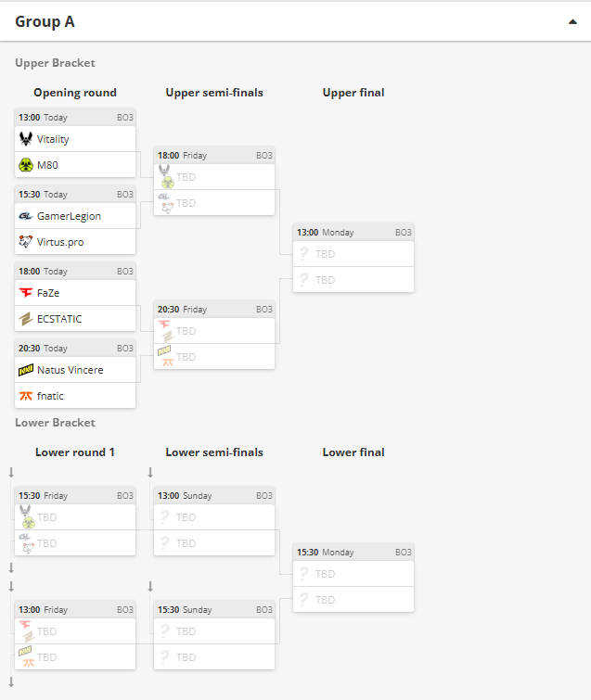Viewport: 591px width, 700px height.
Task: Click the Virtus.pro bear logo
Action: [x=26, y=241]
